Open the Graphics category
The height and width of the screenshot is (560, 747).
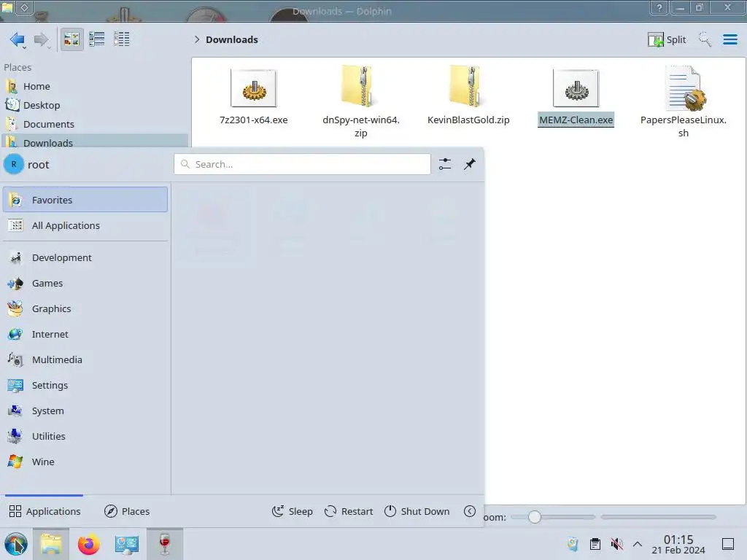pos(85,308)
